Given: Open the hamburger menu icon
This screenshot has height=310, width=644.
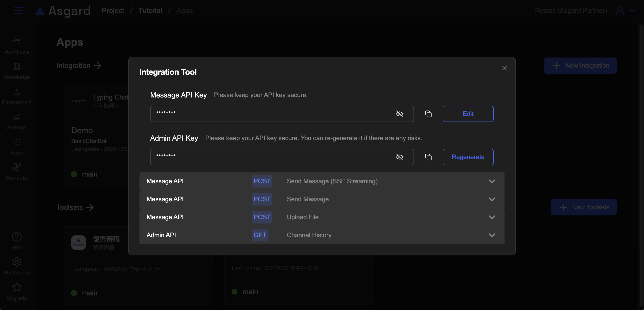Looking at the screenshot, I should pos(19,11).
